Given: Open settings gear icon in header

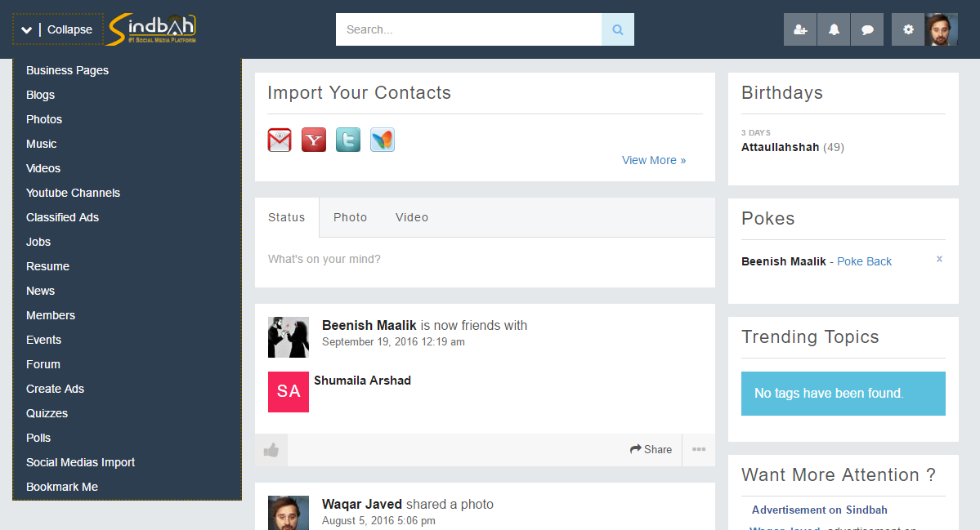Looking at the screenshot, I should [908, 29].
